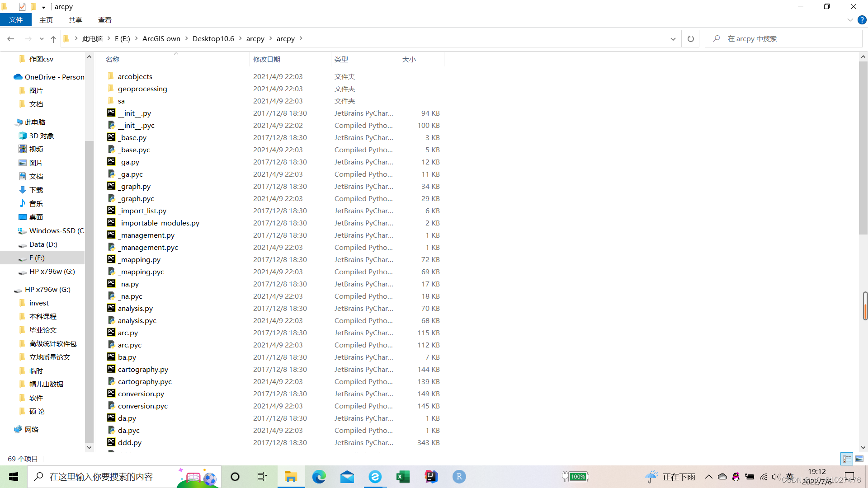The image size is (868, 488).
Task: Expand the address bar history dropdown
Action: coord(673,39)
